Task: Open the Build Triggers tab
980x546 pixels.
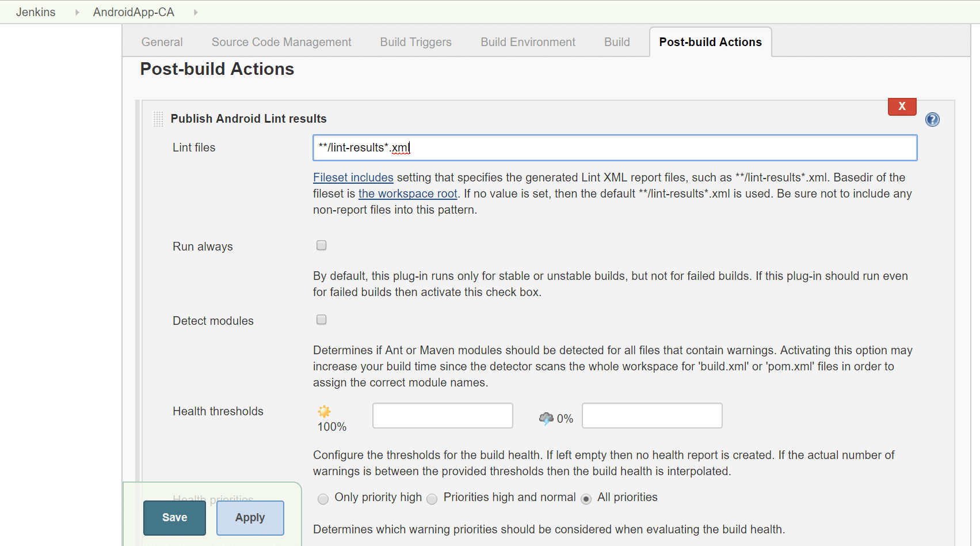Action: click(x=415, y=42)
